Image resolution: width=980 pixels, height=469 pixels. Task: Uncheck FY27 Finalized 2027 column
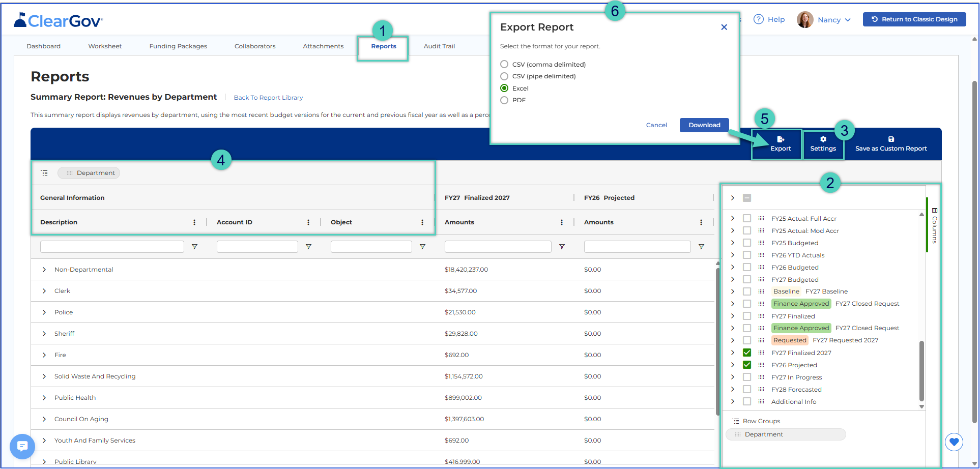747,353
